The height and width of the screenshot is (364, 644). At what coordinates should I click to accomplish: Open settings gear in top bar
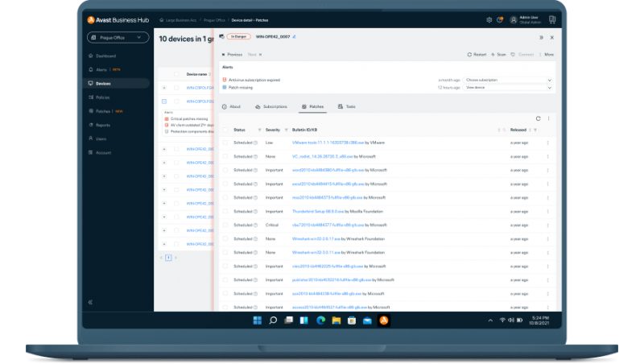tap(489, 19)
